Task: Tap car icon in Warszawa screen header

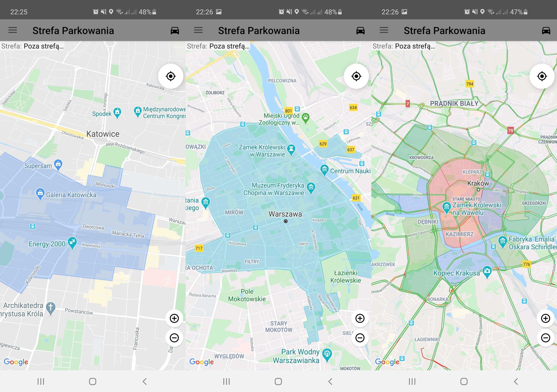Action: [x=360, y=30]
